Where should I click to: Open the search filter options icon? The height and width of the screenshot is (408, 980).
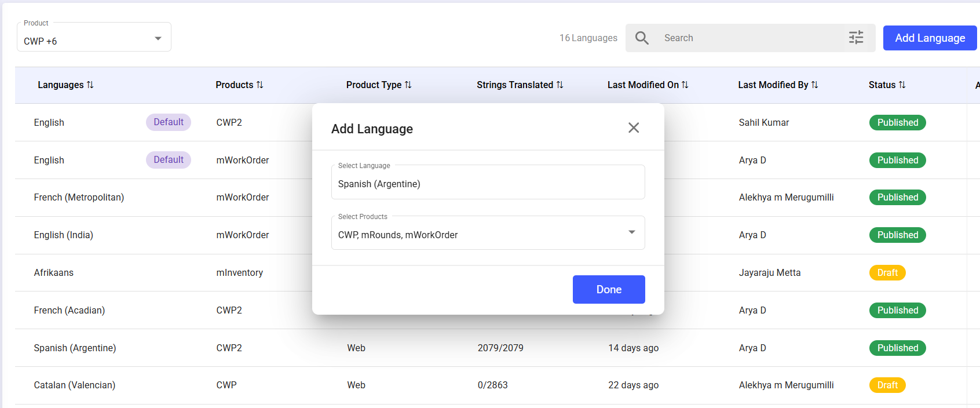click(855, 38)
